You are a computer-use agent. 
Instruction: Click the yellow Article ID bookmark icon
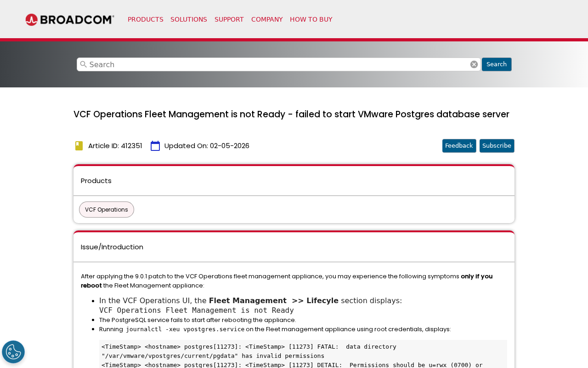tap(78, 145)
